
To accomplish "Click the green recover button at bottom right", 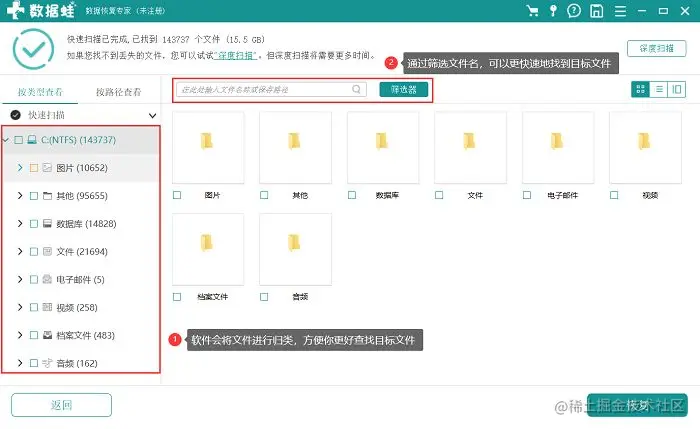I will 637,405.
